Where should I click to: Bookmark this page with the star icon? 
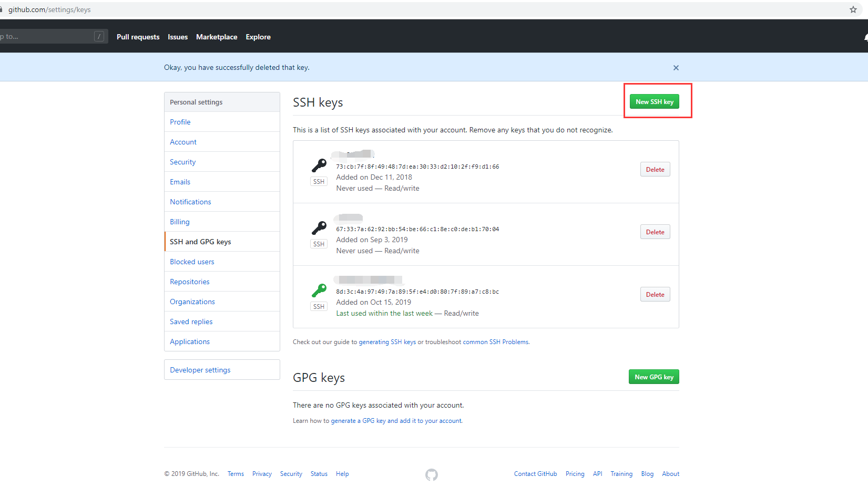[853, 9]
